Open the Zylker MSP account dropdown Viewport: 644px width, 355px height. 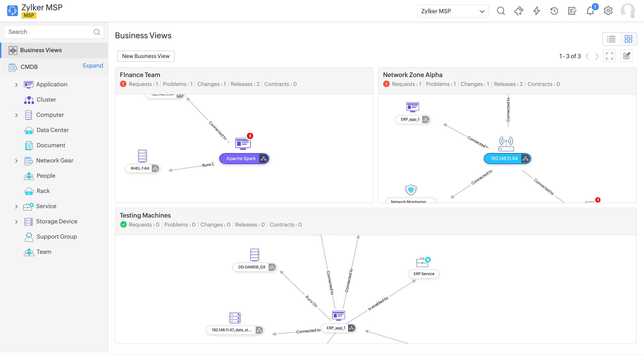pos(453,11)
